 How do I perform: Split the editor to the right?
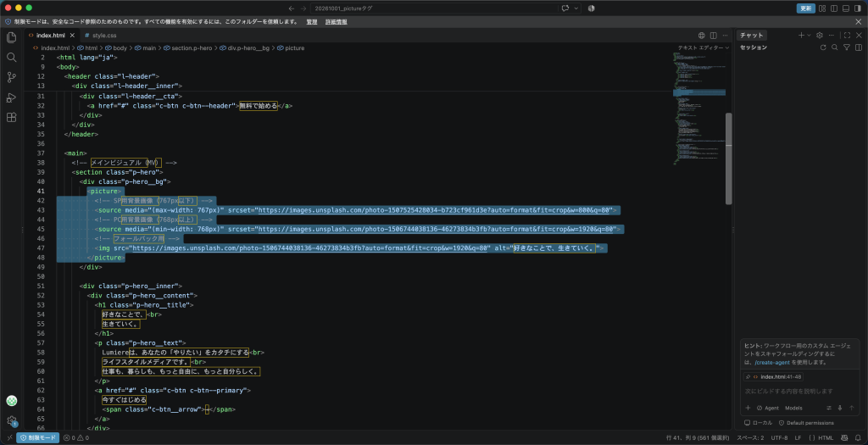coord(714,35)
